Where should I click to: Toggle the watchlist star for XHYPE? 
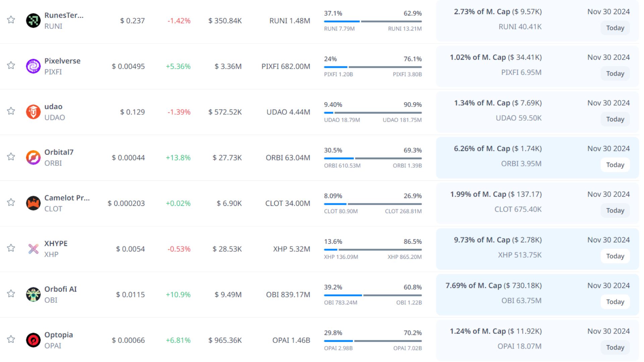pos(11,248)
